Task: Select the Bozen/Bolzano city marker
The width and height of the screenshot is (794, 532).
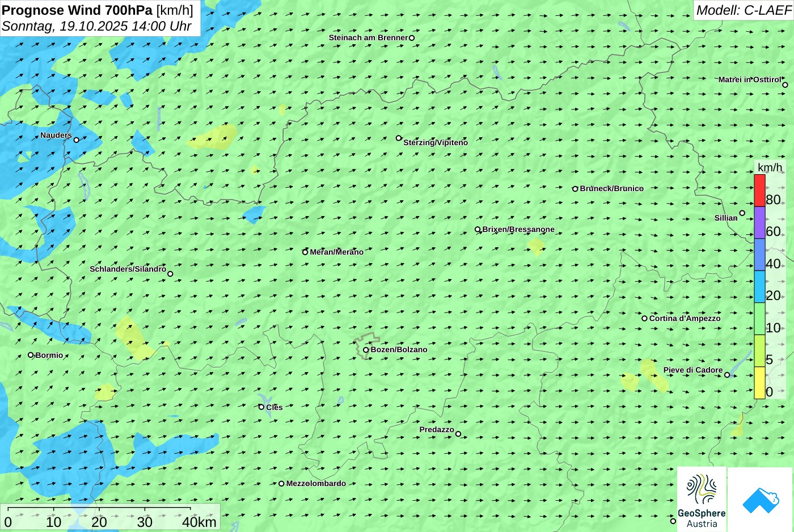Action: pos(366,350)
